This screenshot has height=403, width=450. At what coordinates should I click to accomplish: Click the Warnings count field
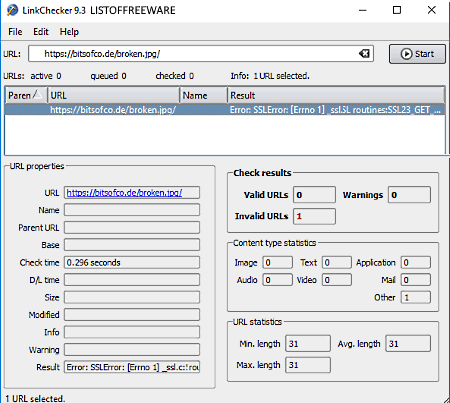409,195
